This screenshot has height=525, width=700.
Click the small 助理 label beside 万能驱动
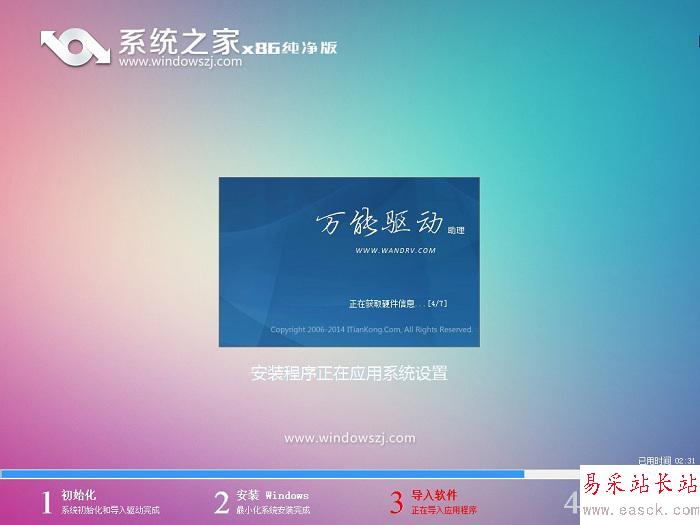pyautogui.click(x=456, y=230)
